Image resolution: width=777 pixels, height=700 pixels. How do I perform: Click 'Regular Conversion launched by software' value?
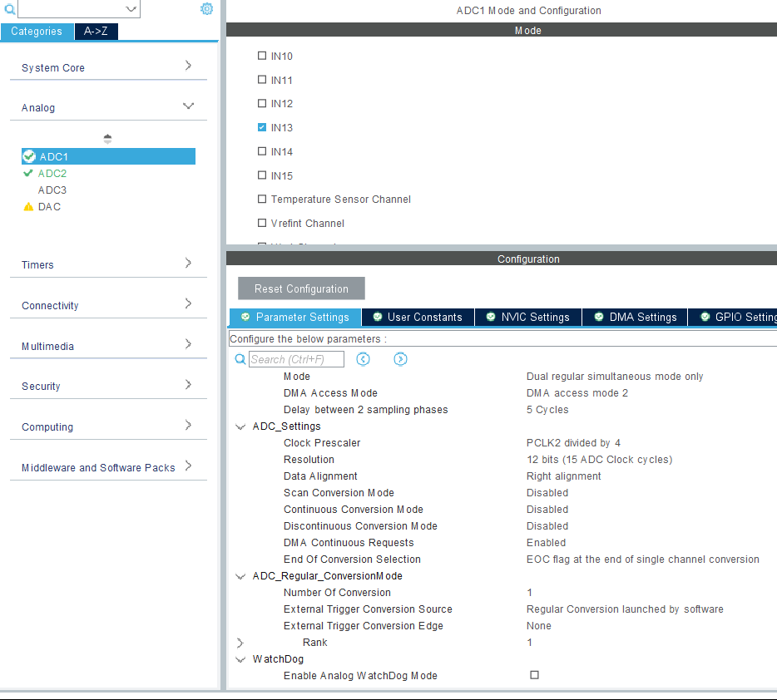pyautogui.click(x=625, y=609)
